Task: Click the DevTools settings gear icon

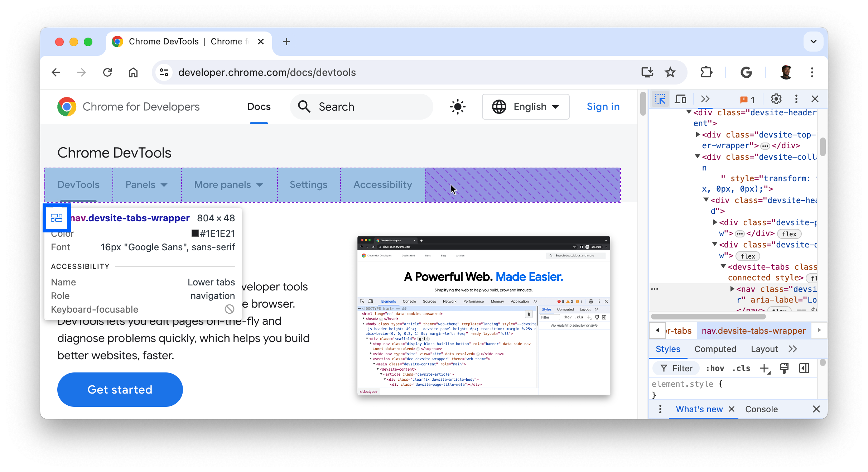Action: coord(777,99)
